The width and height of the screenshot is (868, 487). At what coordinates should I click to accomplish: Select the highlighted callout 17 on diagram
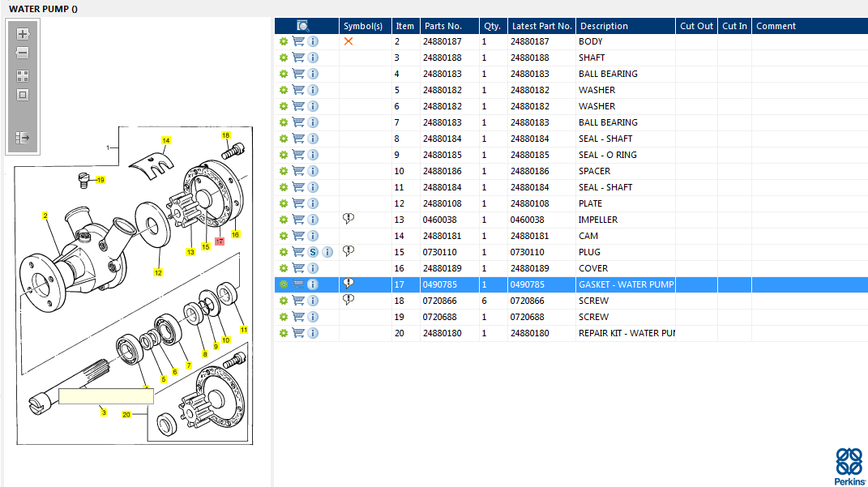(x=220, y=241)
